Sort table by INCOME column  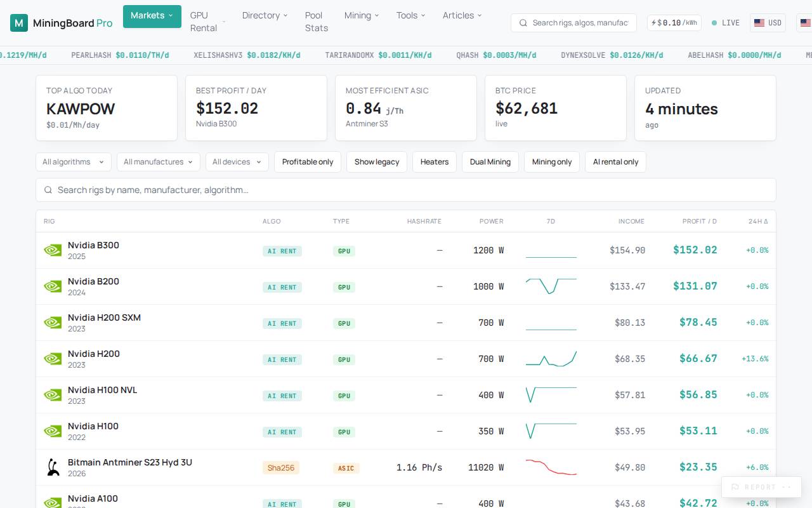(x=631, y=221)
